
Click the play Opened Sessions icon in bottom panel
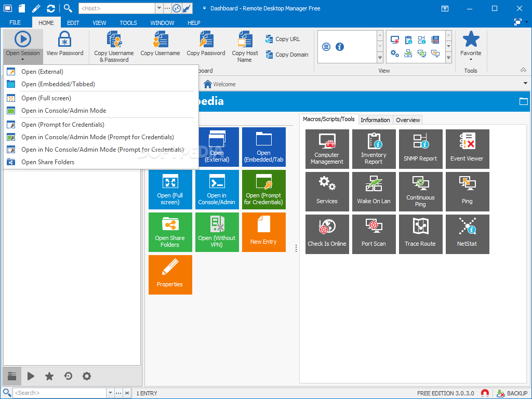pyautogui.click(x=31, y=376)
